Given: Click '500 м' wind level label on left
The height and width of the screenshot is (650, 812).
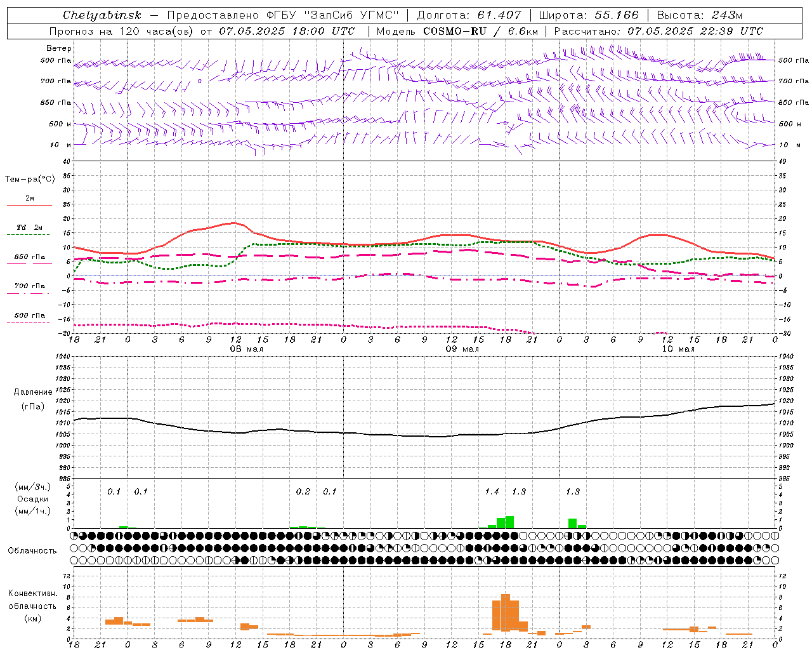Looking at the screenshot, I should click(60, 124).
